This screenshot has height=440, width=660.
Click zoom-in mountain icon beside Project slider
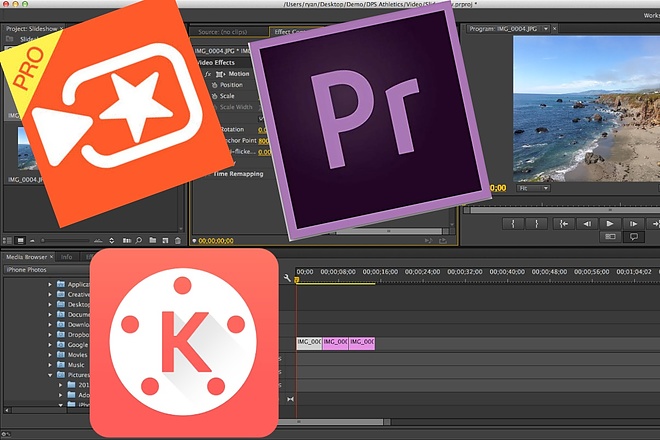coord(98,240)
